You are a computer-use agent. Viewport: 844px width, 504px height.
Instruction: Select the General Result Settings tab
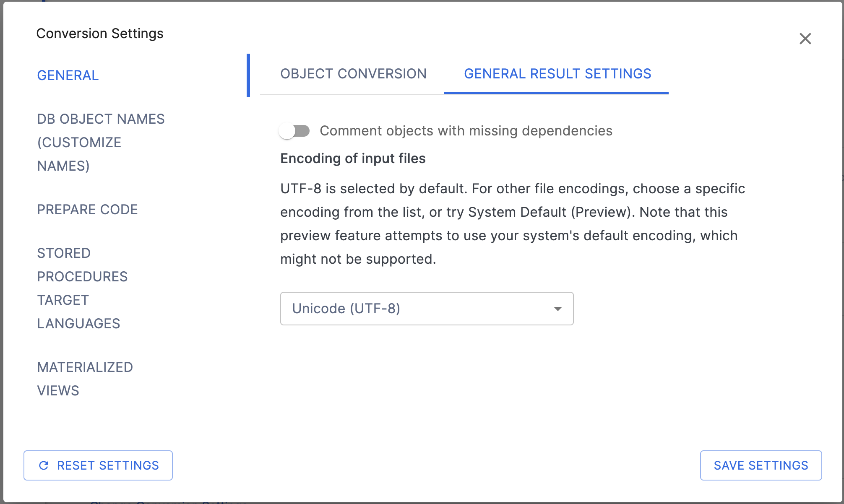(x=557, y=74)
